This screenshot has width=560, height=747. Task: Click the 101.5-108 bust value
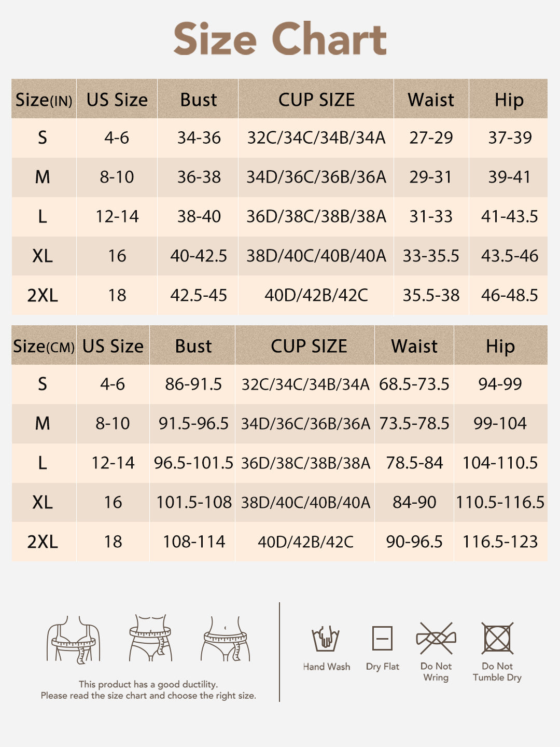click(194, 503)
